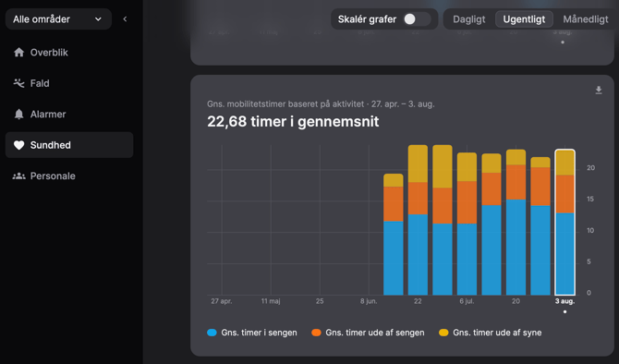Download the mobility chart data

click(599, 91)
